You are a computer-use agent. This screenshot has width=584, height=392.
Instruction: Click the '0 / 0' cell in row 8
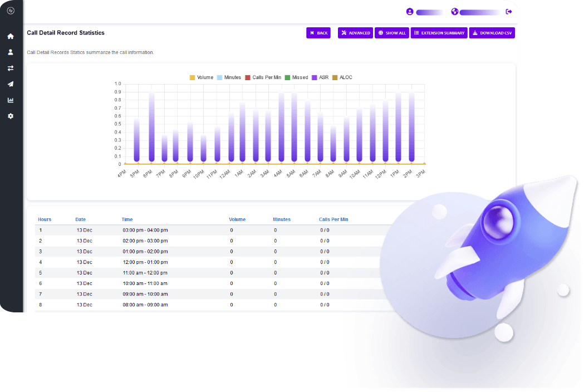click(x=325, y=305)
